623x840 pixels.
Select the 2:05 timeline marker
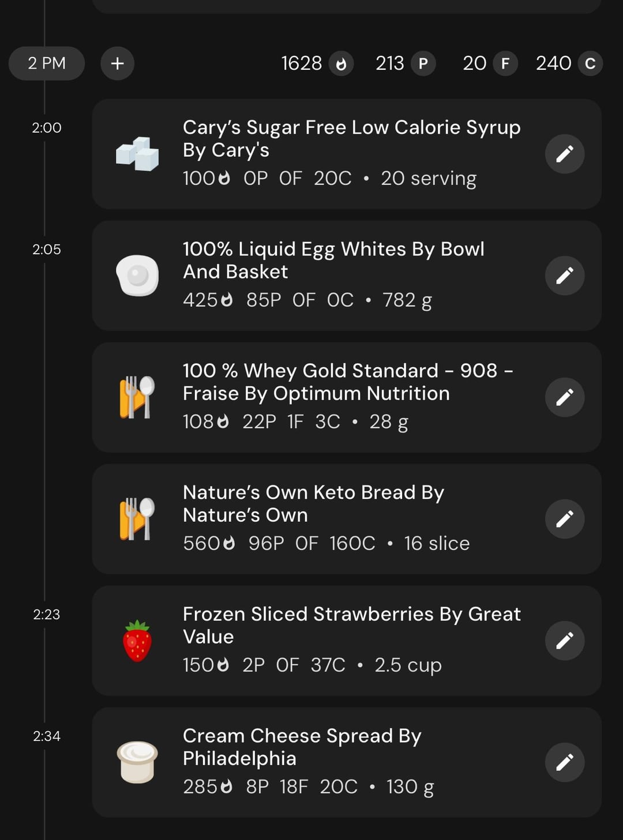point(47,250)
